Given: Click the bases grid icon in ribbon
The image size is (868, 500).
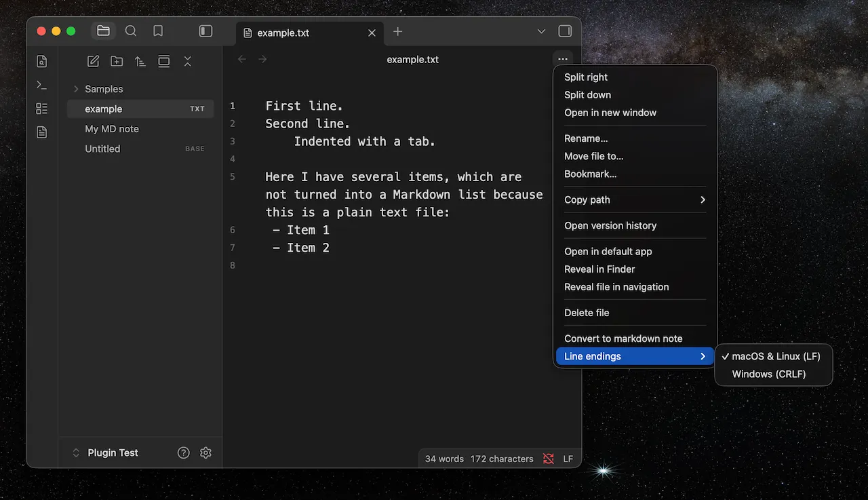Looking at the screenshot, I should 42,109.
